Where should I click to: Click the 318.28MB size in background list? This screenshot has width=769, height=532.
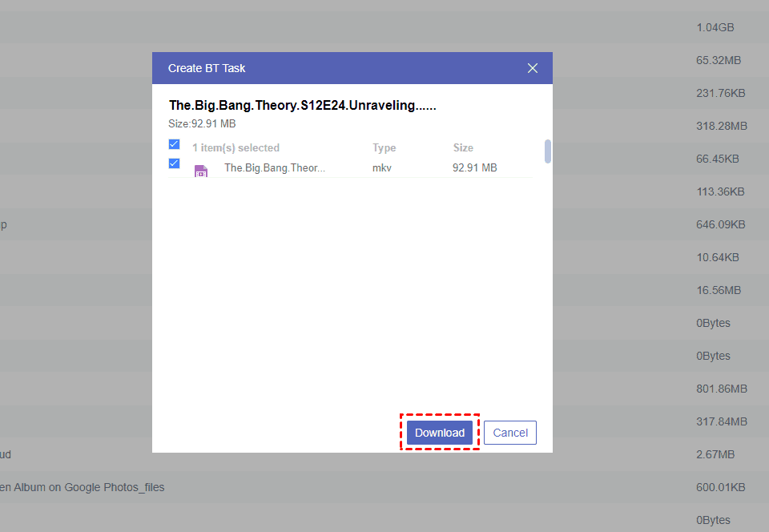722,126
